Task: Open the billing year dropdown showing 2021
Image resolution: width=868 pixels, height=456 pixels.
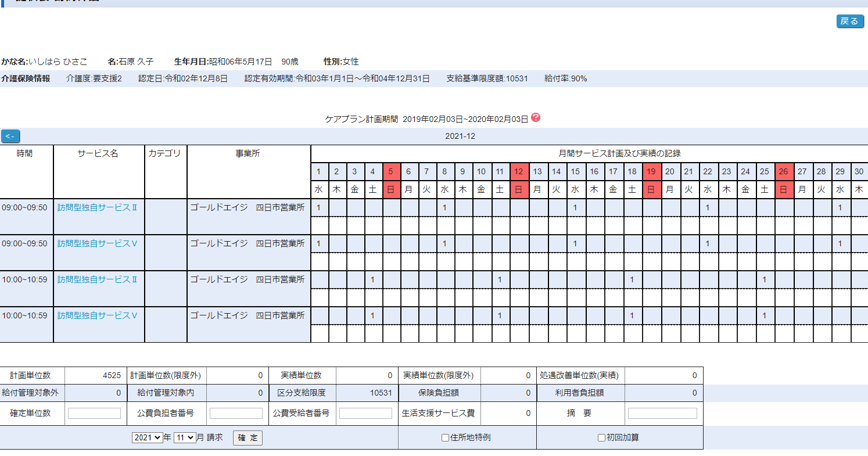Action: tap(148, 438)
